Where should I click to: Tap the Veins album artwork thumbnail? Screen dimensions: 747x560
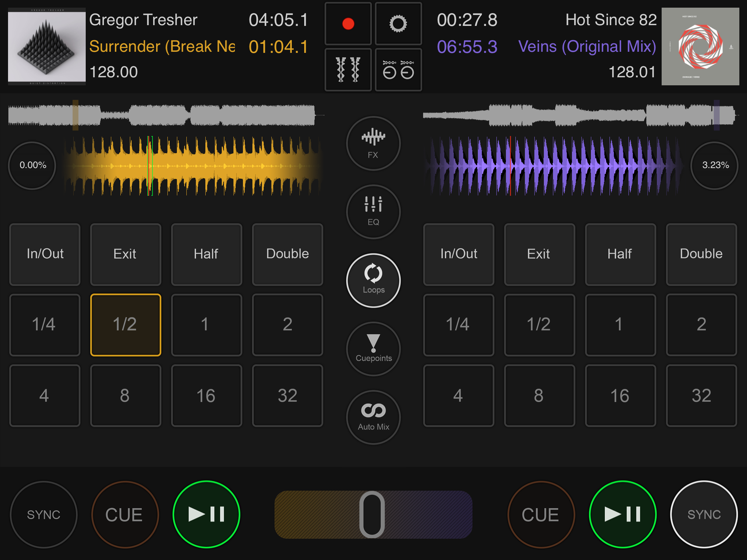[700, 47]
